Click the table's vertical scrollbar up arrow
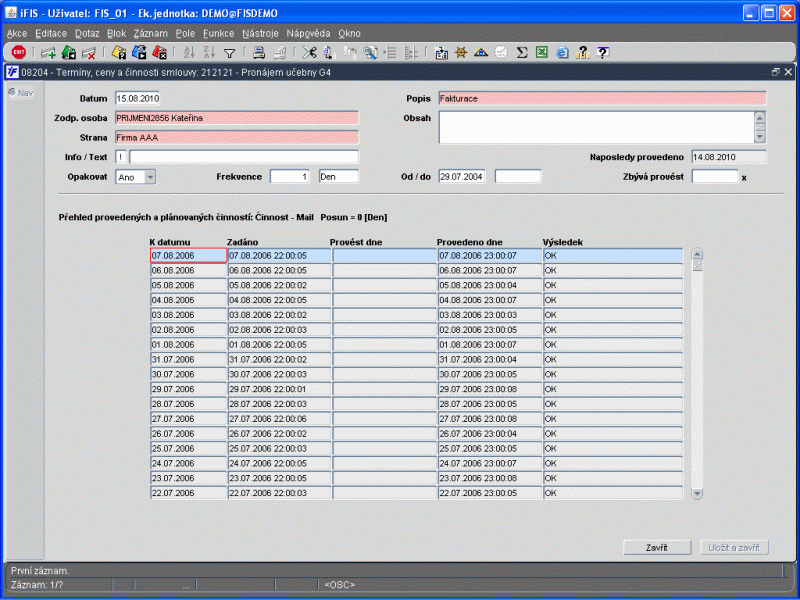Screen dimensions: 800x600 [x=697, y=254]
